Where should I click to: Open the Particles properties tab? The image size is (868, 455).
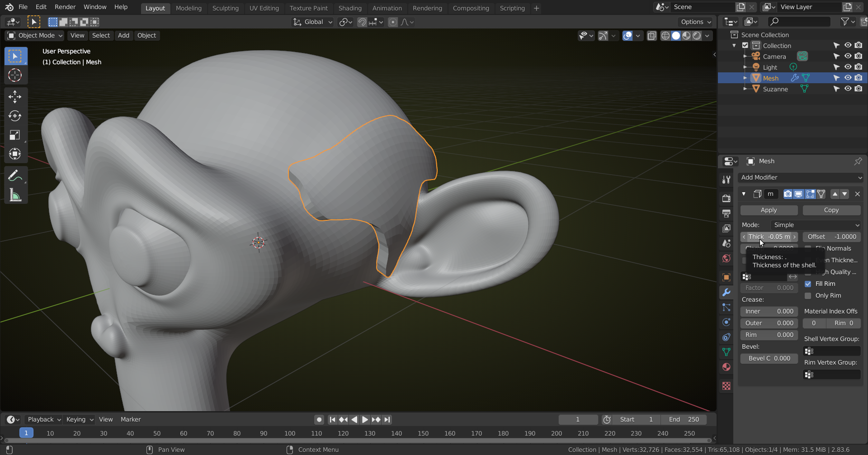(726, 307)
